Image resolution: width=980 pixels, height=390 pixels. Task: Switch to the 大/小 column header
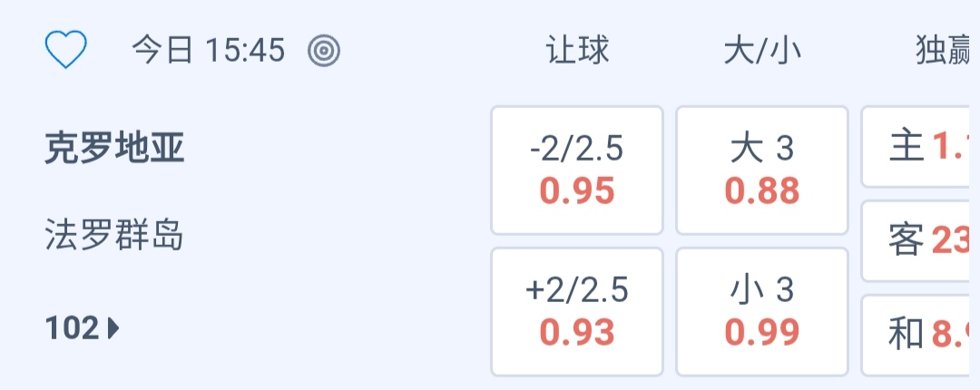(762, 51)
